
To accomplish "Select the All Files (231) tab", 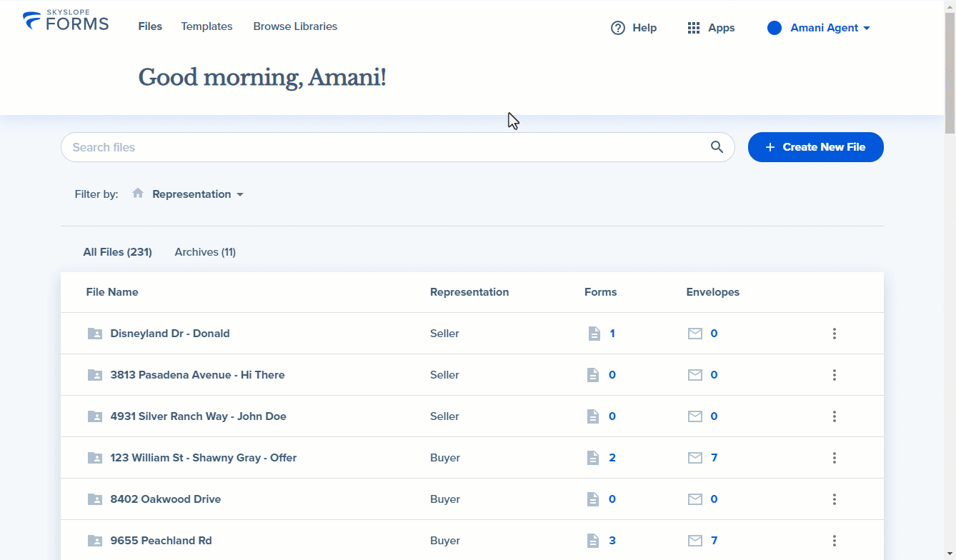I will [x=118, y=252].
